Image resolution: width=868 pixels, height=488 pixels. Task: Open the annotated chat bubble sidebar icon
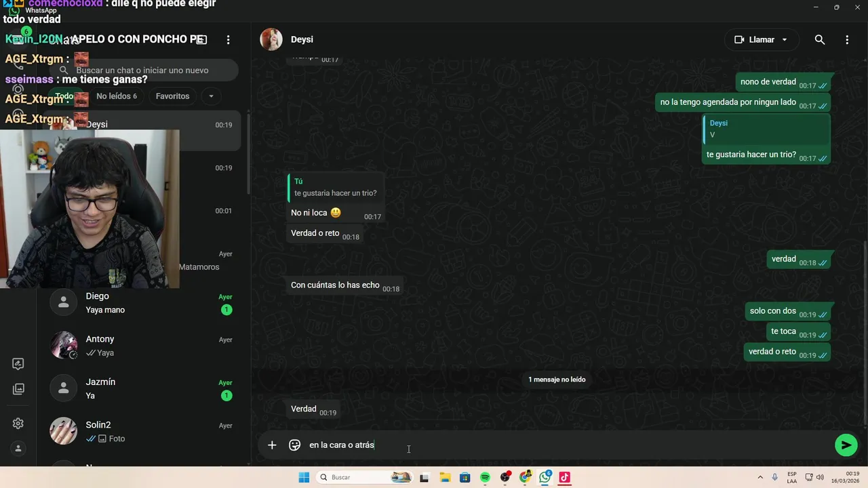click(18, 364)
